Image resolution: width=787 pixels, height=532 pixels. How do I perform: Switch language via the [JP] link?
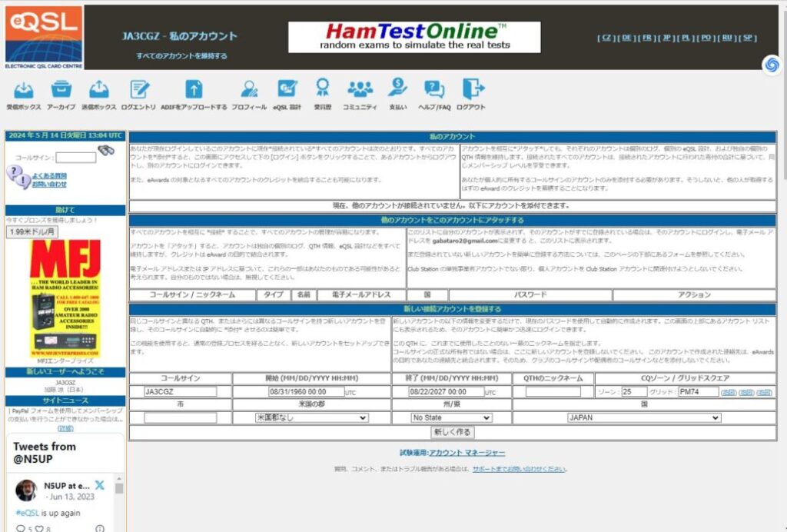coord(666,38)
